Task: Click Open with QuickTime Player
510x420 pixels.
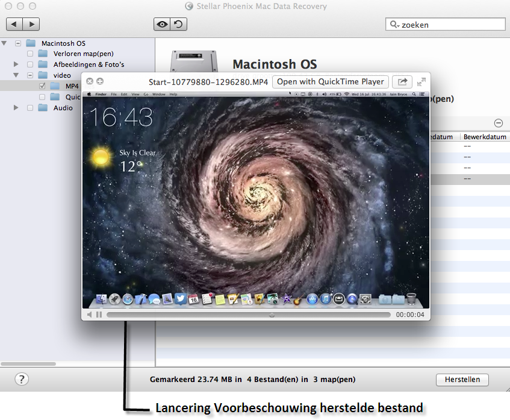Action: pyautogui.click(x=330, y=82)
